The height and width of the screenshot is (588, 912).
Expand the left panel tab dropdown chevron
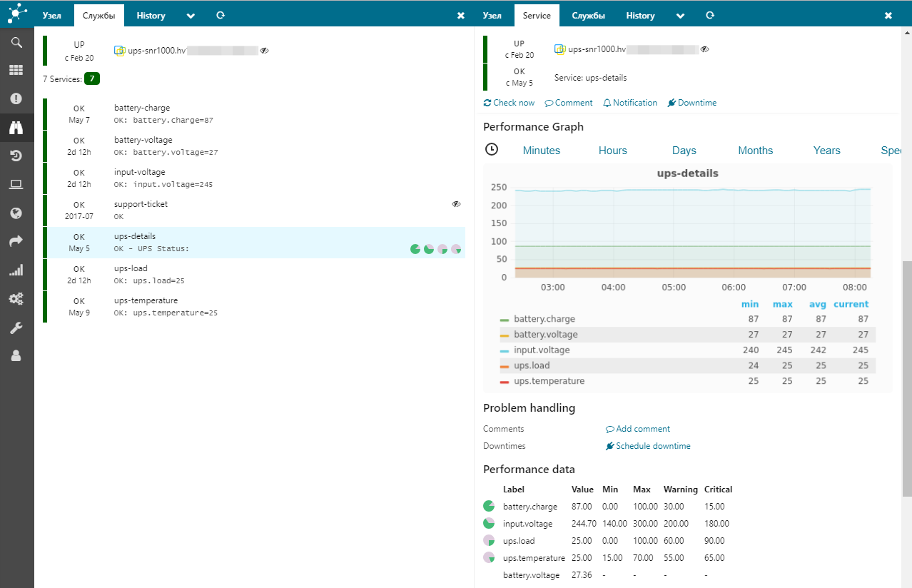191,16
